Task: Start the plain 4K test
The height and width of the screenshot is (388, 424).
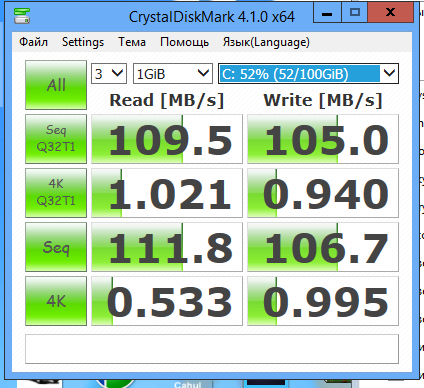Action: pos(56,301)
